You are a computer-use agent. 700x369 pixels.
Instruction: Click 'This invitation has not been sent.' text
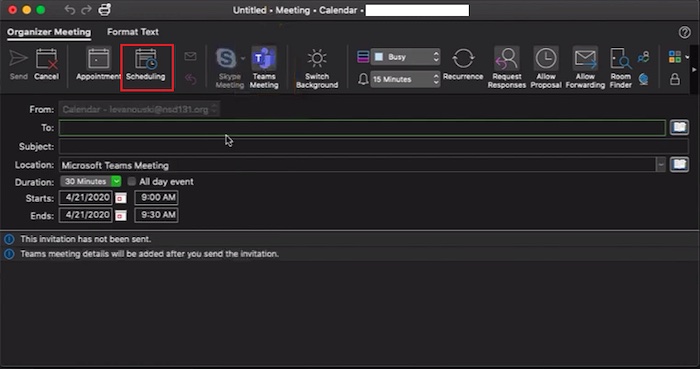click(x=86, y=239)
